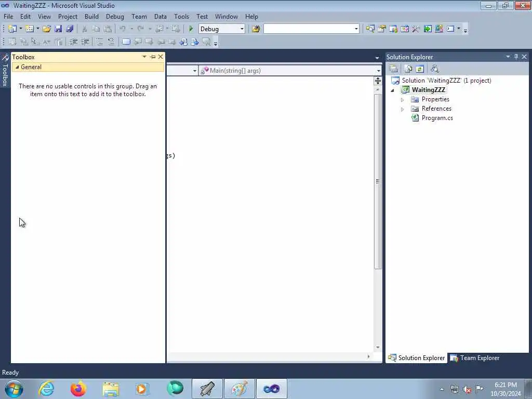Toggle auto-hide pin on Solution Explorer panel

point(516,57)
